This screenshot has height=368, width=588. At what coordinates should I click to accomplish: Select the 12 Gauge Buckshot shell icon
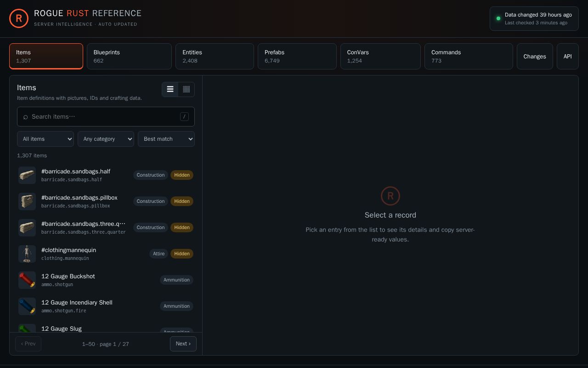[x=27, y=280]
